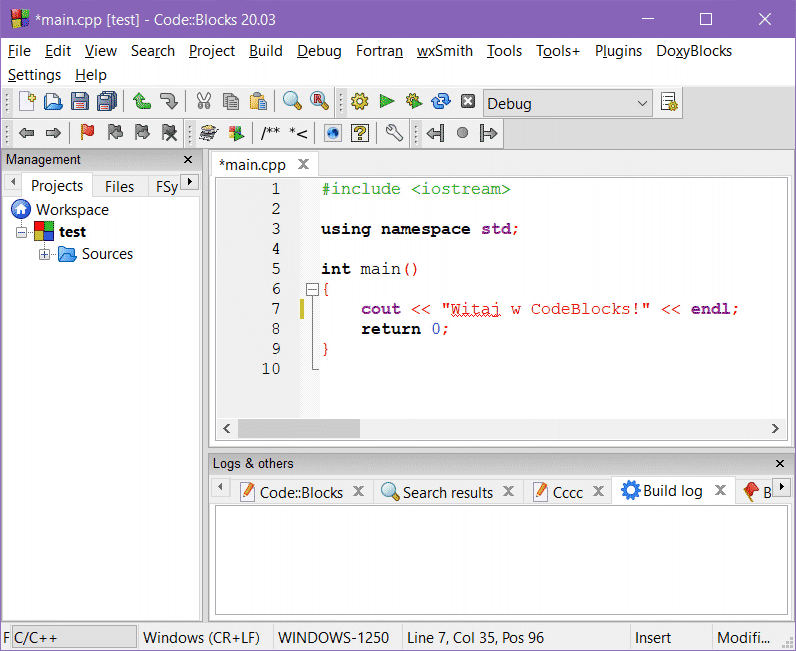Click the New file toolbar icon
This screenshot has width=796, height=651.
coord(27,101)
